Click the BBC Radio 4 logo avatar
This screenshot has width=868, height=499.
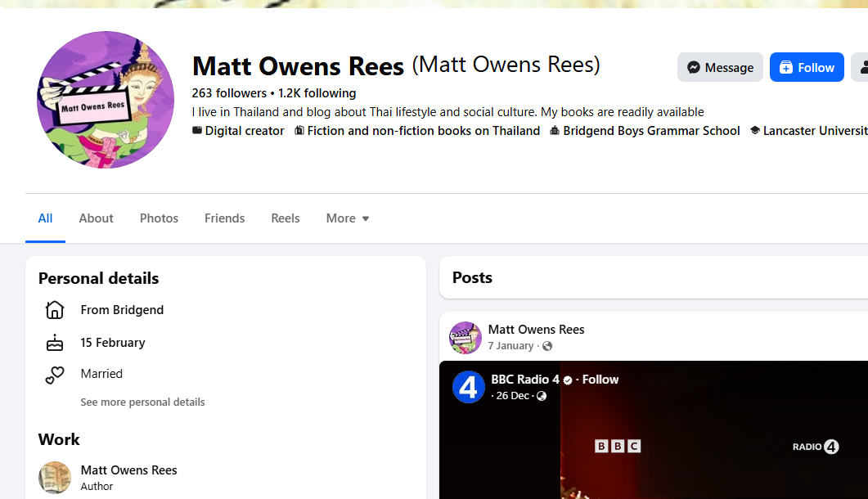(x=469, y=387)
